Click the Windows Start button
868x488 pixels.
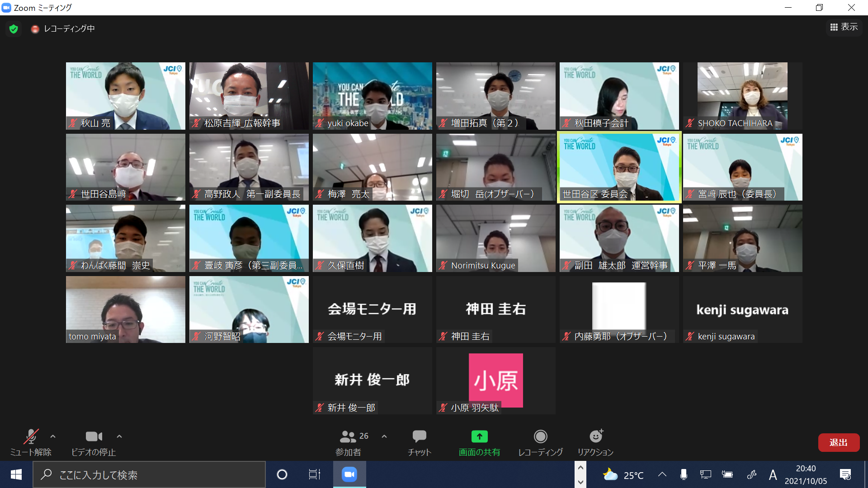(x=16, y=474)
